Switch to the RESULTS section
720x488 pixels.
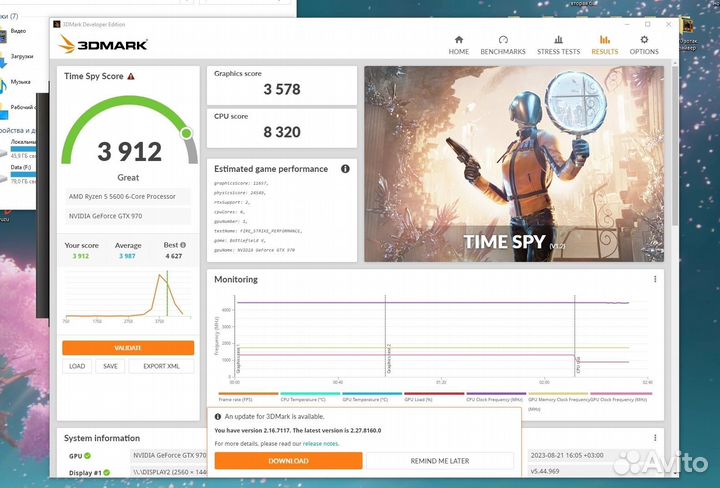605,45
